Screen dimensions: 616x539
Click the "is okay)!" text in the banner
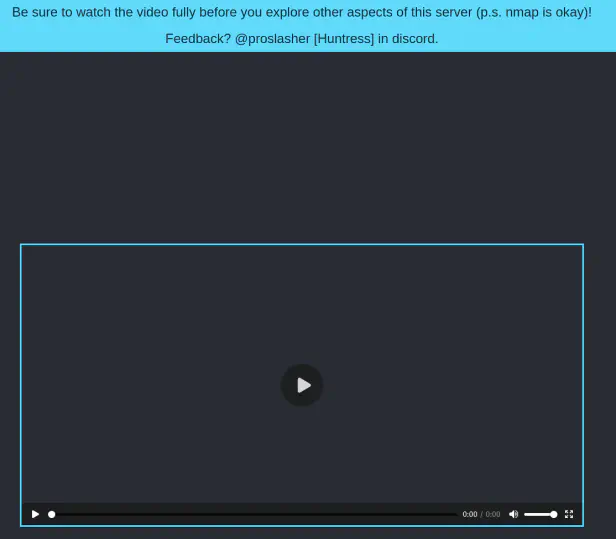click(x=561, y=12)
